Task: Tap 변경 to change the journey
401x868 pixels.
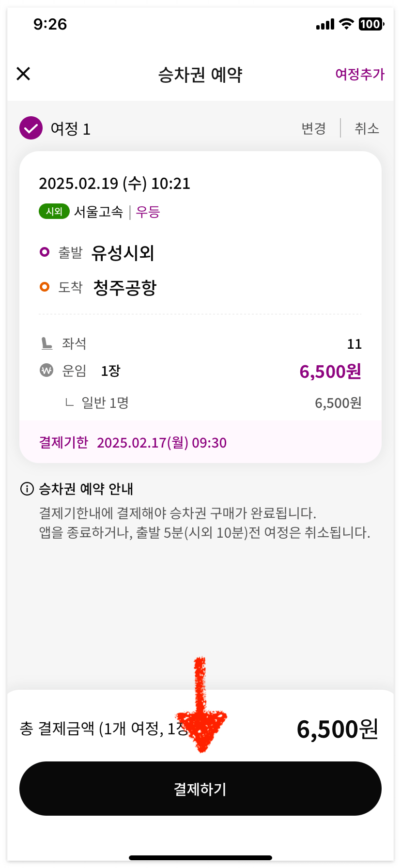Action: click(x=313, y=128)
